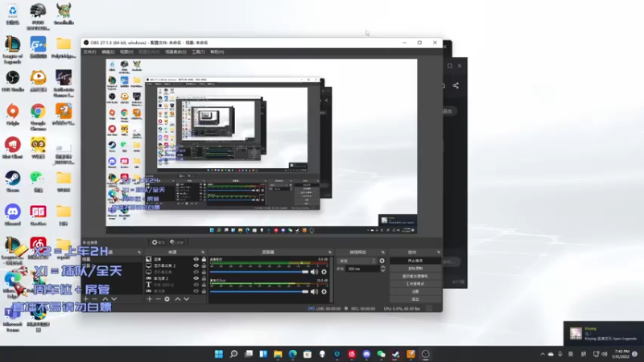
Task: Enable 工作室模式 studio mode button
Action: click(x=415, y=284)
